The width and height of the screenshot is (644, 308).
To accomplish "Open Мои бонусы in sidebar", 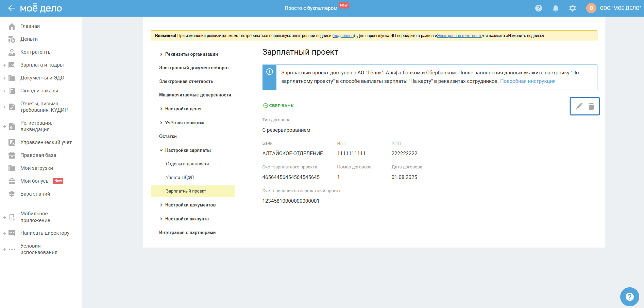I will point(35,181).
